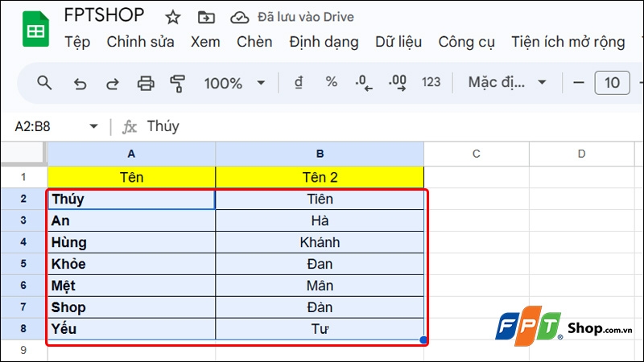Viewport: 644px width, 362px height.
Task: Open the Tiện ích mở rộng menu
Action: pos(568,42)
